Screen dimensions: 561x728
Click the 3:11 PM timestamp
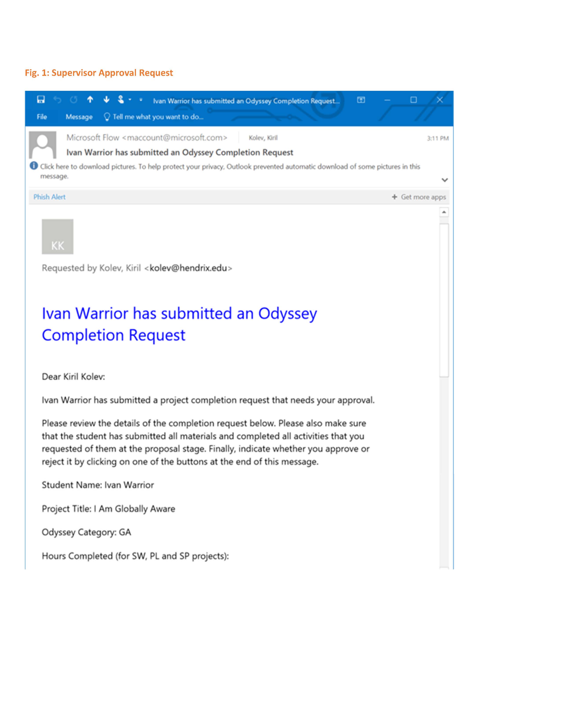click(x=438, y=138)
